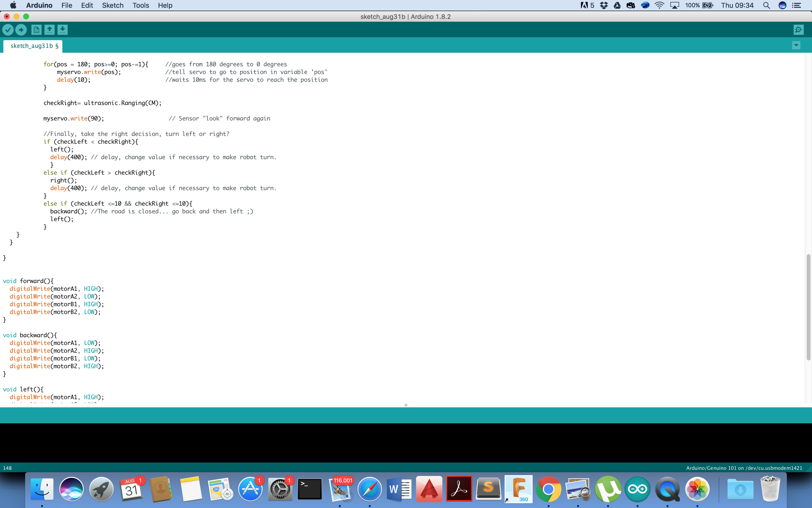Open the Sketch menu
812x508 pixels.
[113, 5]
